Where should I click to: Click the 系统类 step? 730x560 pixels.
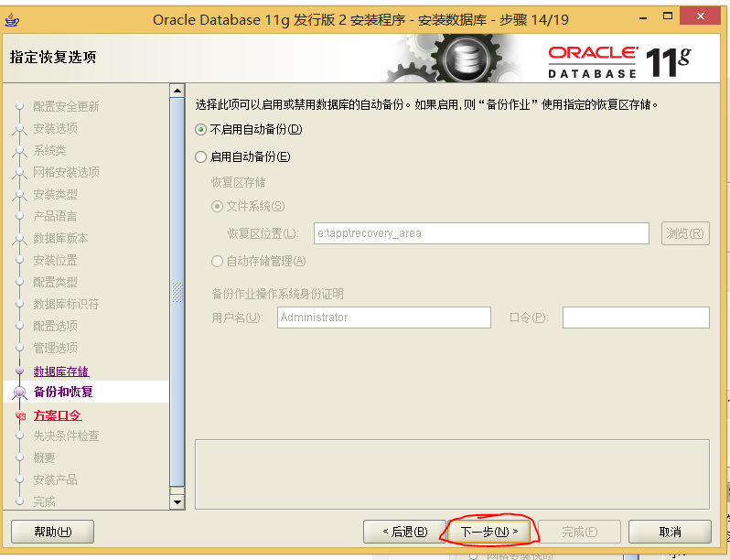click(x=49, y=150)
